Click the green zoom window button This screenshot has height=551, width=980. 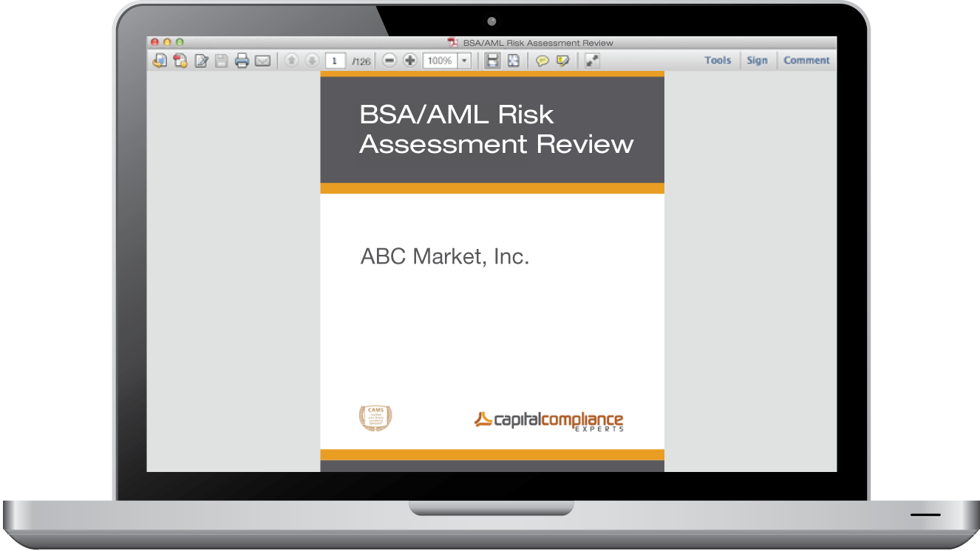tap(180, 43)
